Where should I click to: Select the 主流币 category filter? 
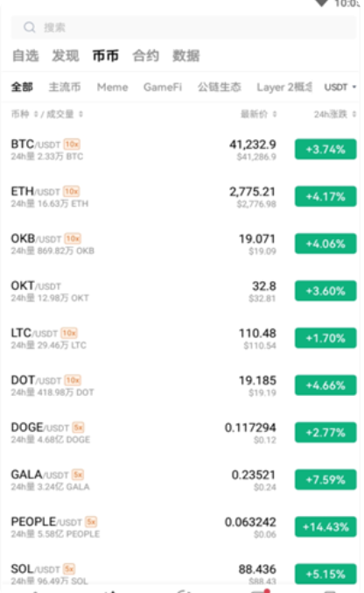click(x=65, y=88)
